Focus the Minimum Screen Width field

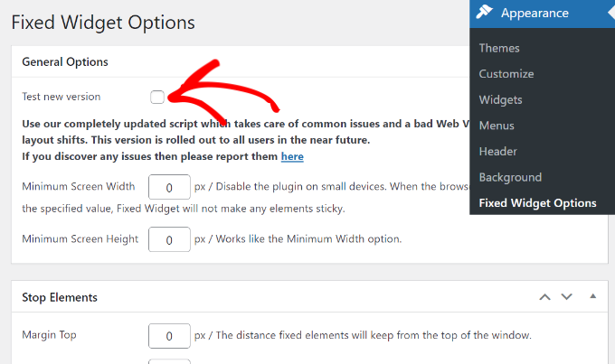(169, 188)
